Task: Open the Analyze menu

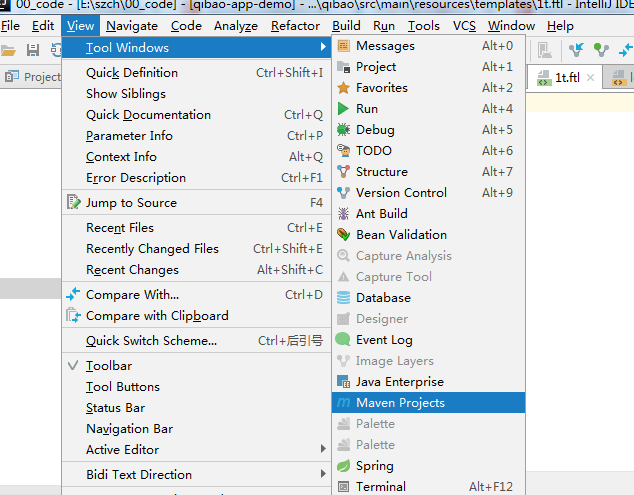Action: point(236,26)
